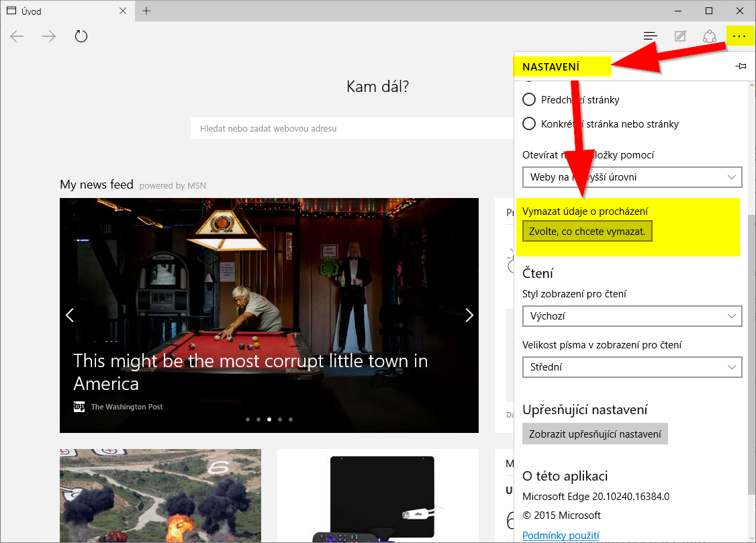Open the Střední font size dropdown

(632, 367)
